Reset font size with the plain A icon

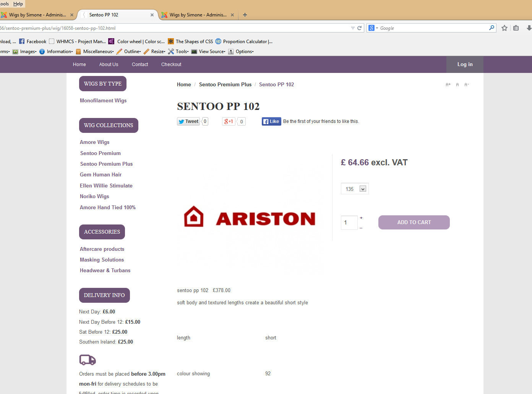[457, 85]
